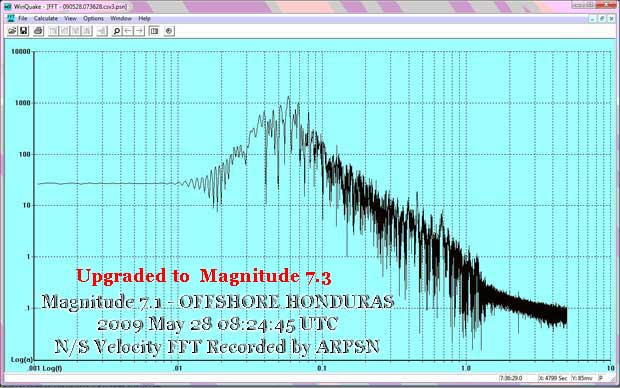Click the right arrow toolbar button
Image resolution: width=620 pixels, height=388 pixels.
[x=139, y=31]
